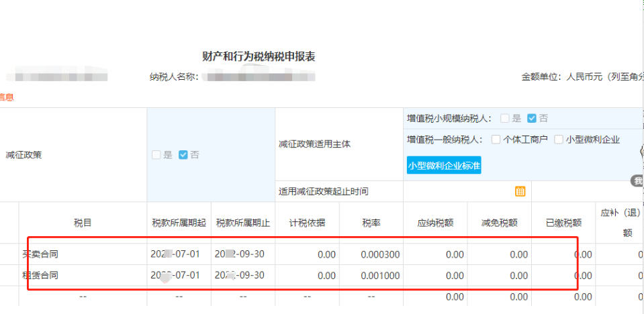Tick the 小型微利企业 checkbox
This screenshot has height=314, width=644.
pos(559,140)
